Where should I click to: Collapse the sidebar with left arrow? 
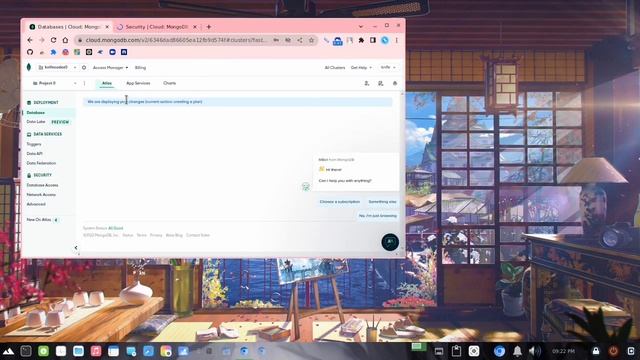[76, 248]
